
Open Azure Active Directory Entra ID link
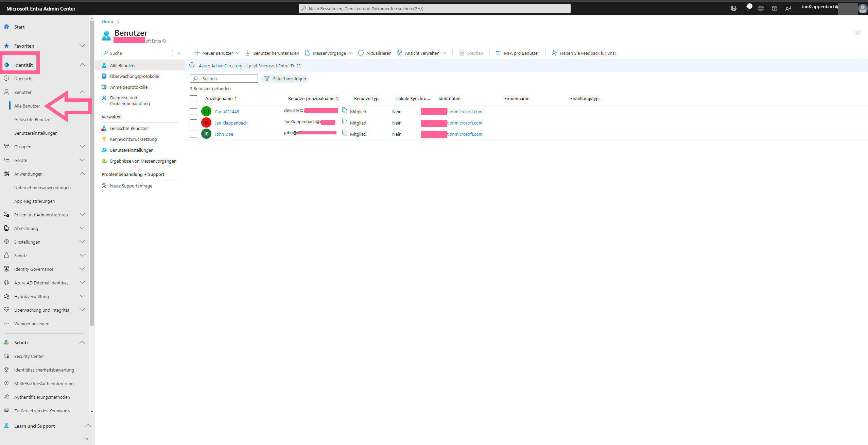pos(246,66)
